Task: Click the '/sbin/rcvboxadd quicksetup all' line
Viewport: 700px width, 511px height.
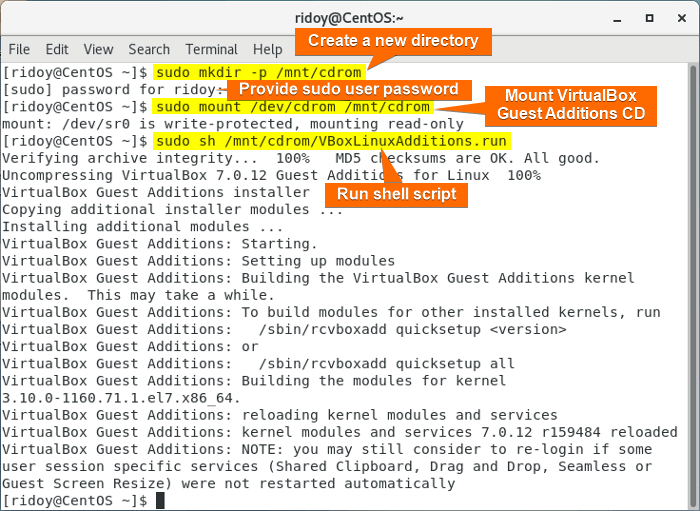Action: click(x=258, y=364)
